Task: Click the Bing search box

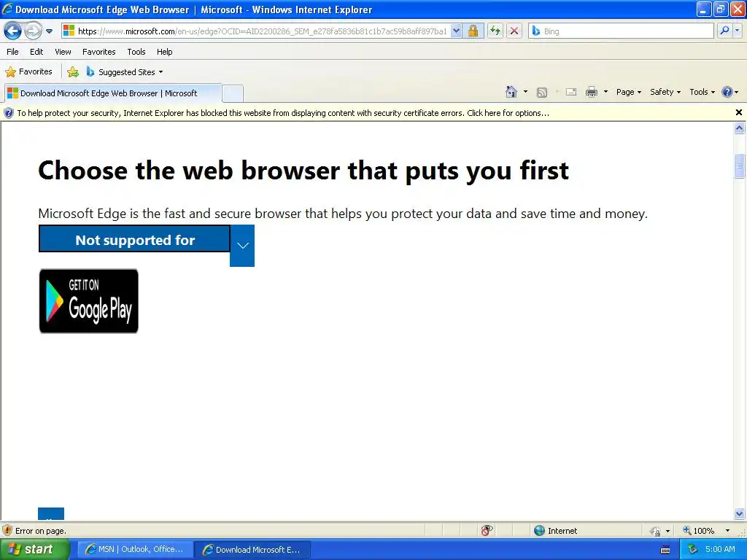Action: click(x=622, y=31)
